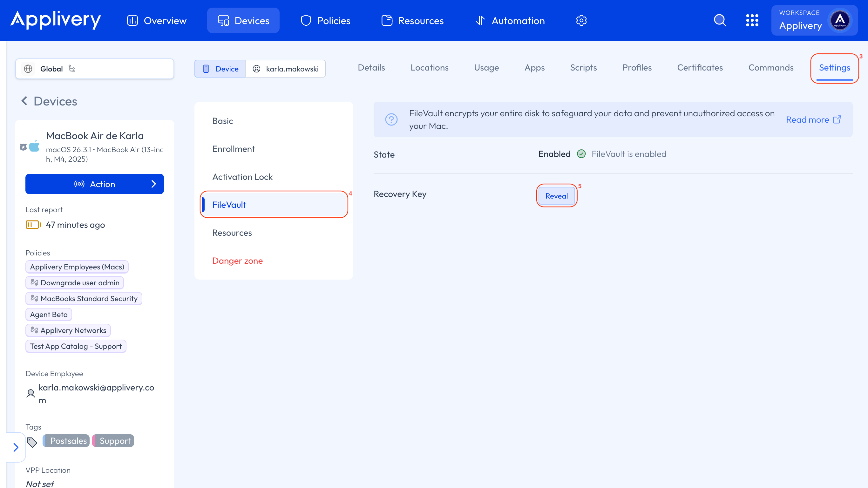Switch to the Details tab
This screenshot has height=488, width=868.
point(371,68)
